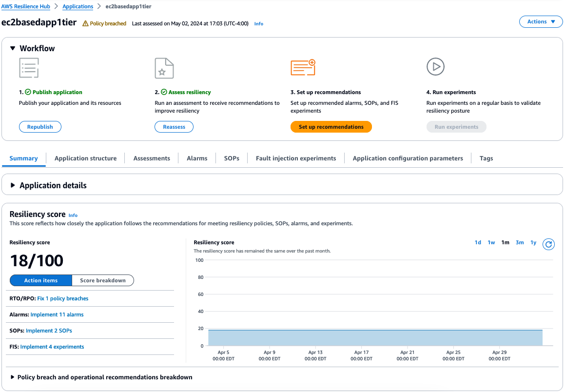Viewport: 565px width, 392px height.
Task: Click the Publish application list icon
Action: (29, 68)
